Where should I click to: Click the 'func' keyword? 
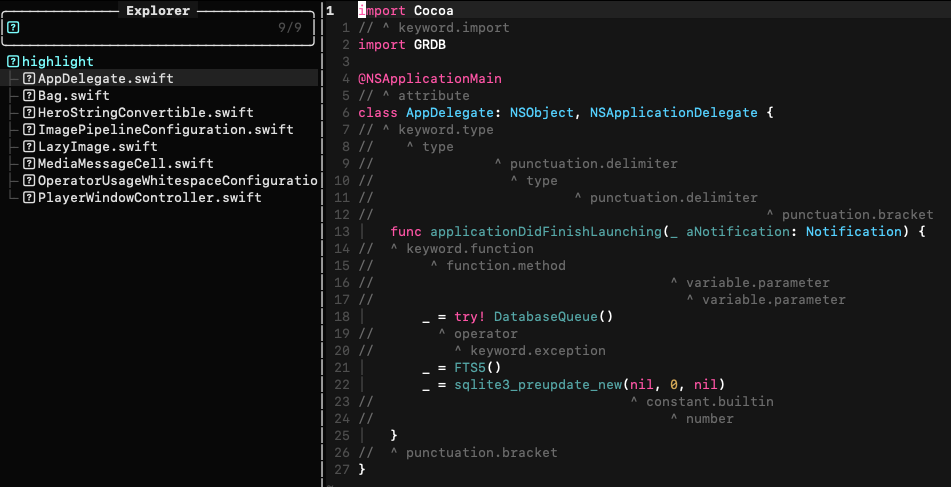pyautogui.click(x=406, y=232)
